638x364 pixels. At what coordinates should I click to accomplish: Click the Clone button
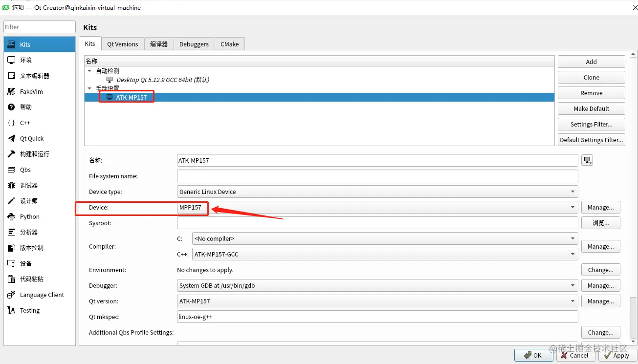pyautogui.click(x=592, y=77)
